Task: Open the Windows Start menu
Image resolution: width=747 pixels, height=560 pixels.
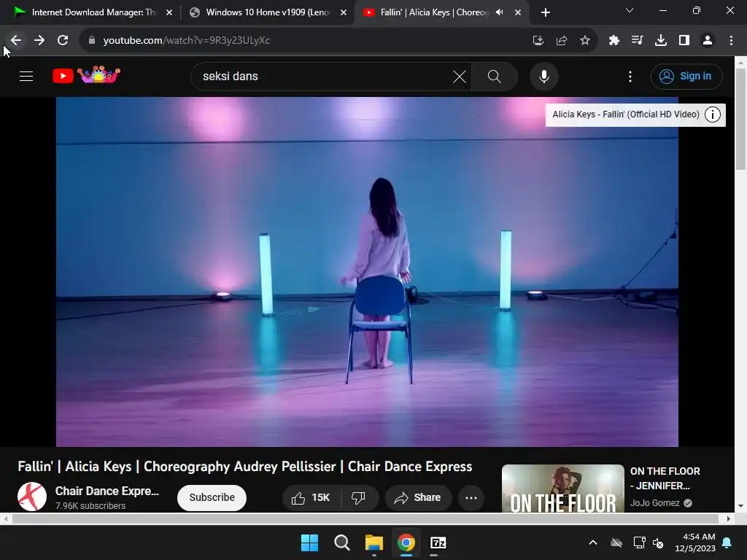Action: (309, 542)
